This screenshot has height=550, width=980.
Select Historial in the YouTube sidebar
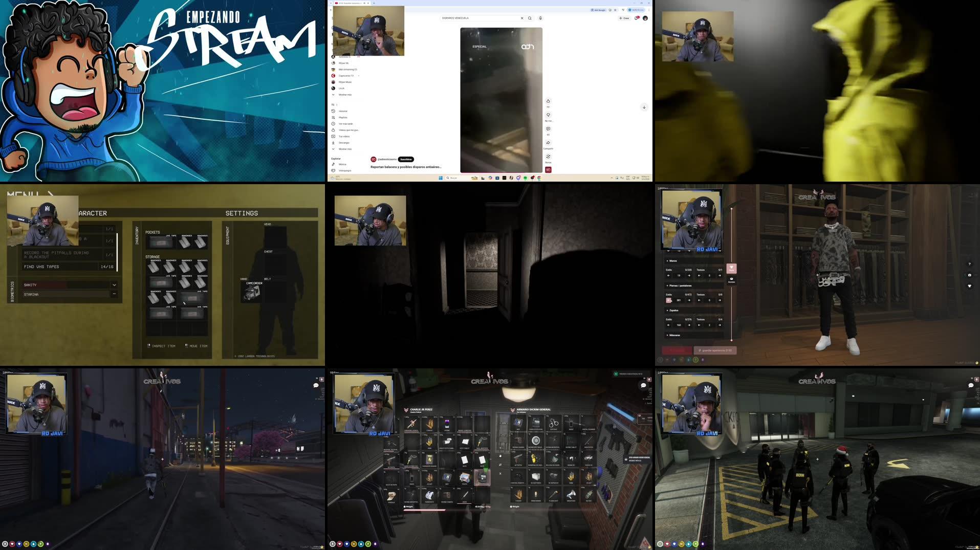pyautogui.click(x=344, y=111)
